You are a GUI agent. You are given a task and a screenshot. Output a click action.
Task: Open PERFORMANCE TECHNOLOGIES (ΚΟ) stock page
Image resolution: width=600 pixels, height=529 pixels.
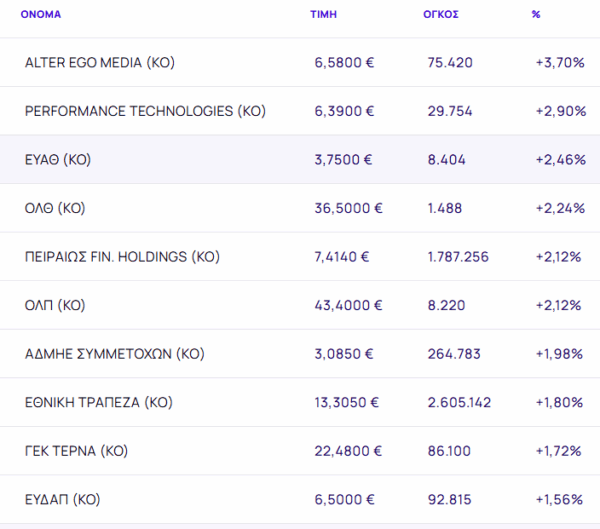click(x=145, y=111)
